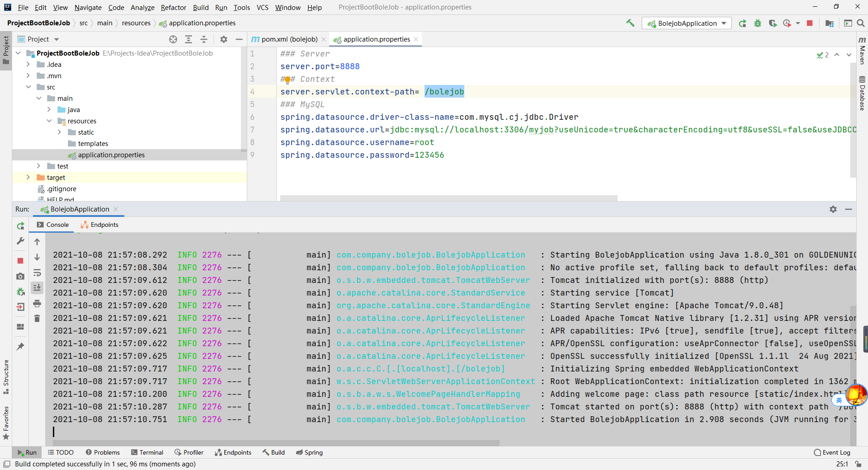868x470 pixels.
Task: Pin the Run tab
Action: (x=20, y=347)
